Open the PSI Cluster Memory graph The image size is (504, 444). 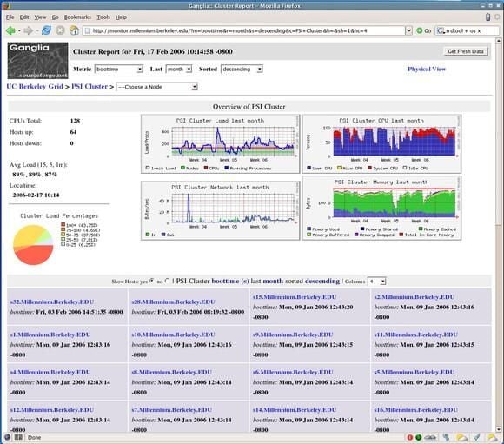[381, 208]
